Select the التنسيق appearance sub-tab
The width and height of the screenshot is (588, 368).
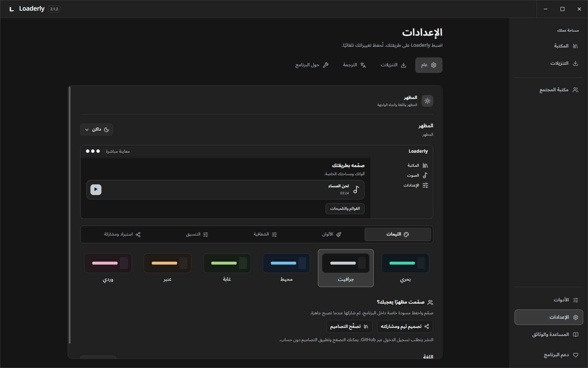pos(197,234)
